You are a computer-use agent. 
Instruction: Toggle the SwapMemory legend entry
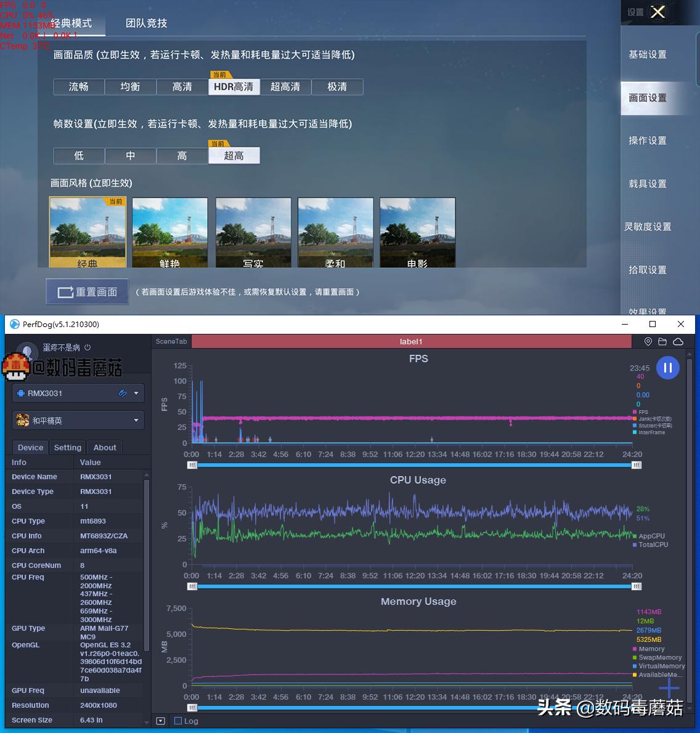pos(656,657)
